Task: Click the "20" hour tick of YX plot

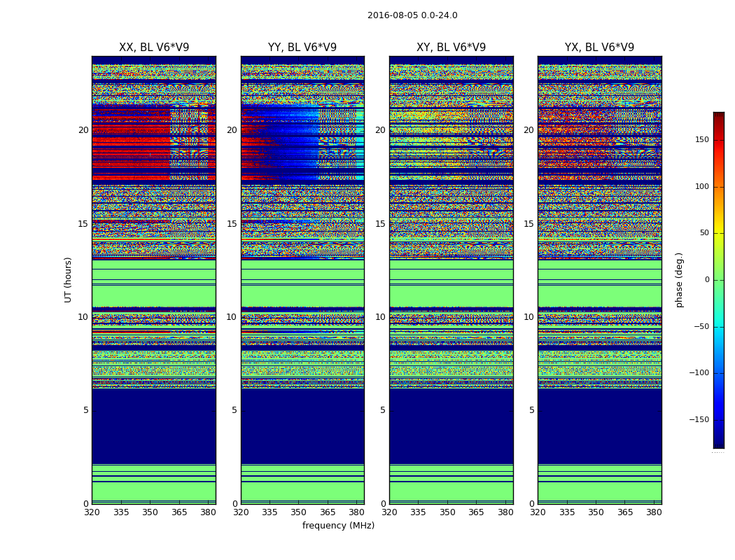Action: [x=529, y=130]
